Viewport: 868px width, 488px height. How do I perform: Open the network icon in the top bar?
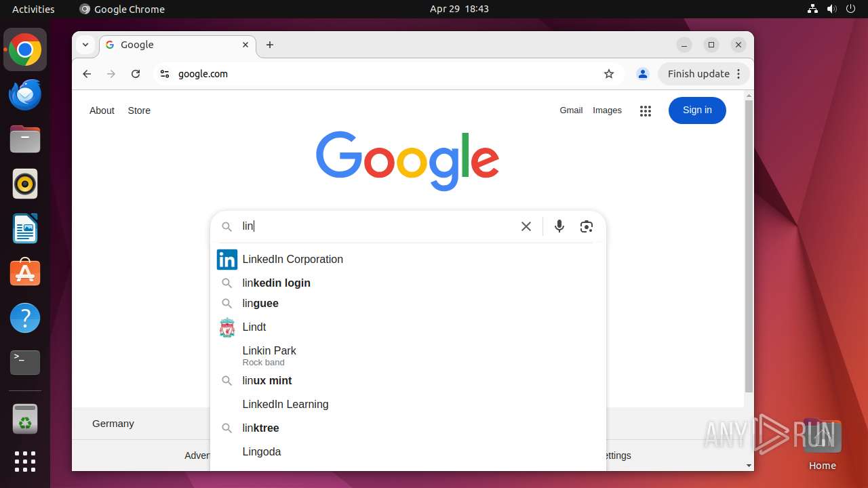(812, 9)
